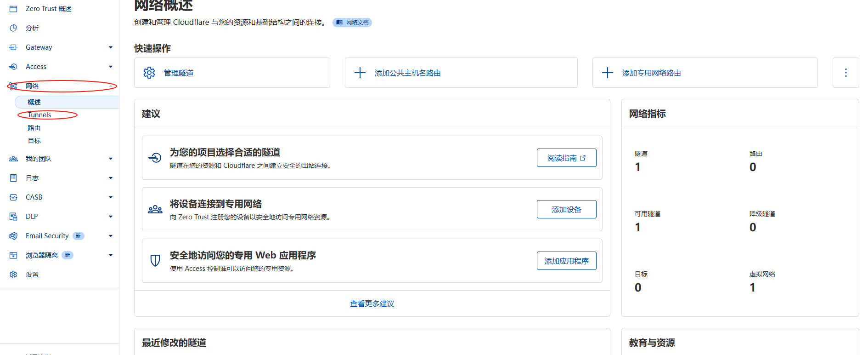Click the 新 badge beside 浏览器隔离
The height and width of the screenshot is (355, 868).
point(68,255)
